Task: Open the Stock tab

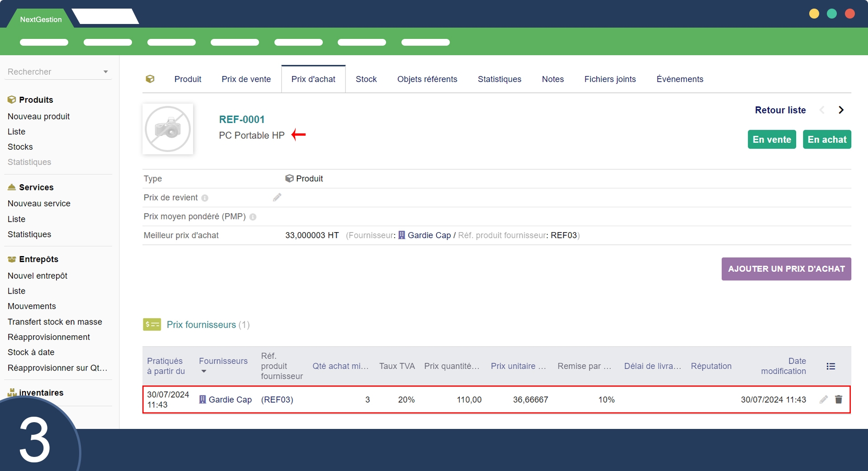Action: point(366,79)
